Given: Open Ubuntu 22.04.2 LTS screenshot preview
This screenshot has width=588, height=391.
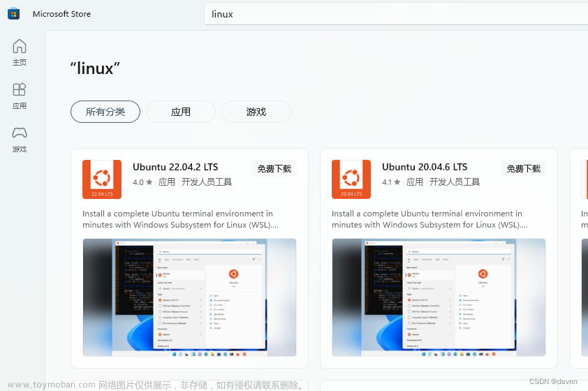Looking at the screenshot, I should [x=189, y=297].
